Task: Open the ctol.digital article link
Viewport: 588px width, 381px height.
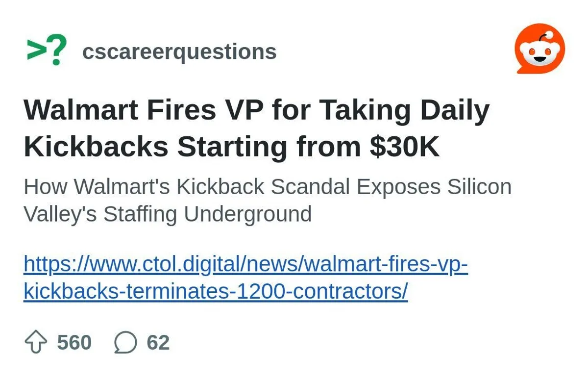Action: coord(245,278)
